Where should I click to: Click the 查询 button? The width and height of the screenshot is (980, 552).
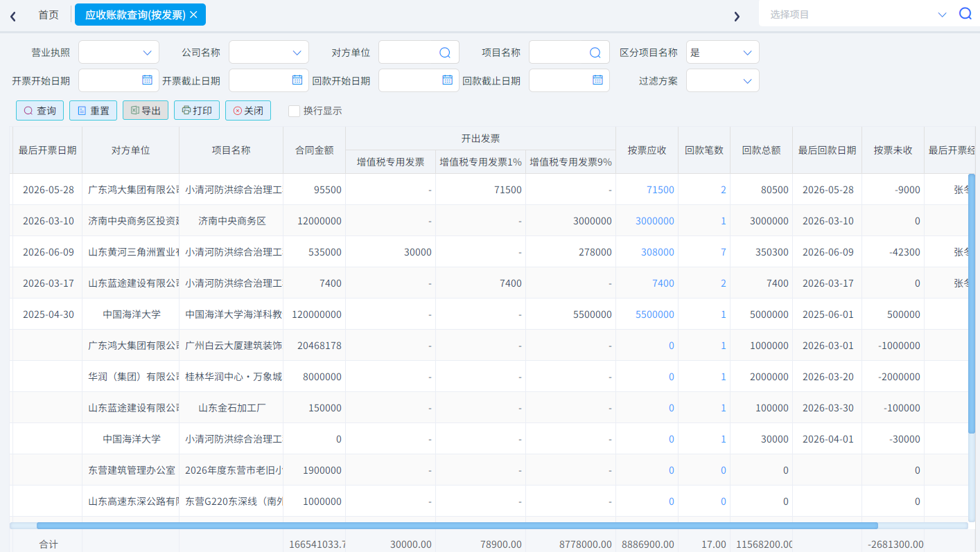pyautogui.click(x=40, y=111)
